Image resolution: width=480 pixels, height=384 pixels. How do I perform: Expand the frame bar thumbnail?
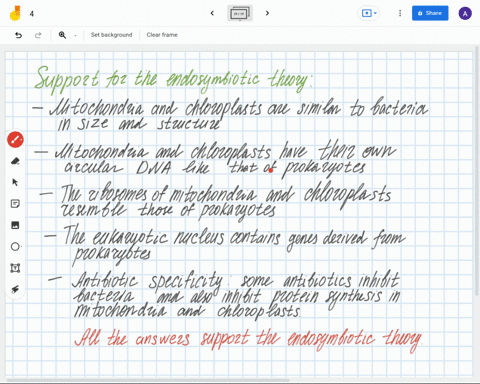coord(240,13)
